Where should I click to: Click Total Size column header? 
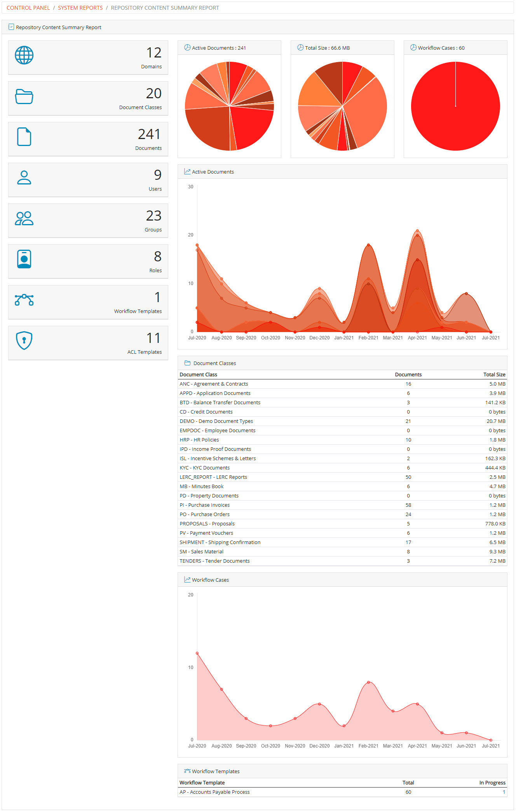coord(494,374)
